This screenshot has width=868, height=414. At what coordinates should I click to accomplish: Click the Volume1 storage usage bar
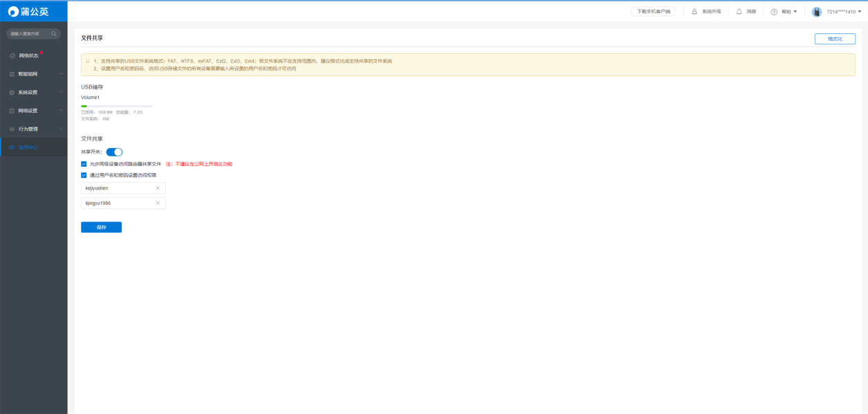(x=116, y=106)
